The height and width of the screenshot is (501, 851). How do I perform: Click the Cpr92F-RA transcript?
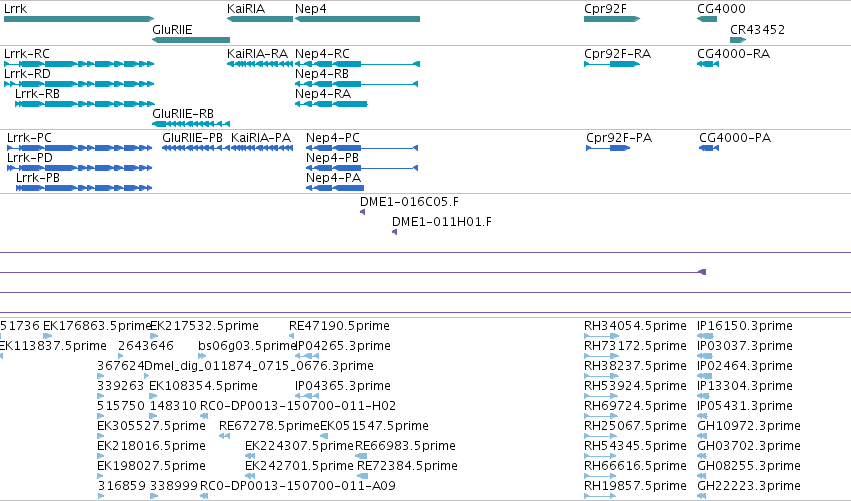coord(612,64)
